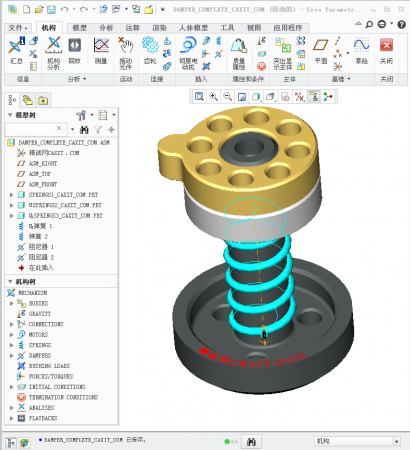Click the search magnifier icon at top right
Image resolution: width=410 pixels, height=450 pixels.
coord(369,24)
